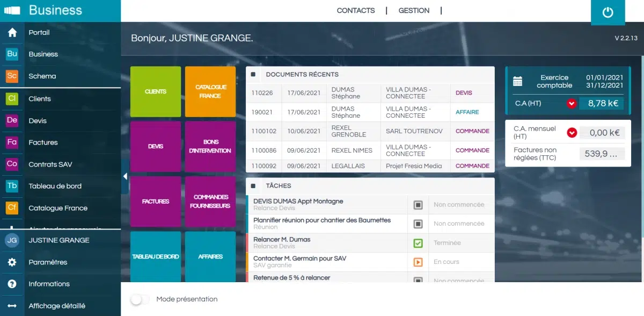
Task: Open the Portail home icon
Action: 12,32
